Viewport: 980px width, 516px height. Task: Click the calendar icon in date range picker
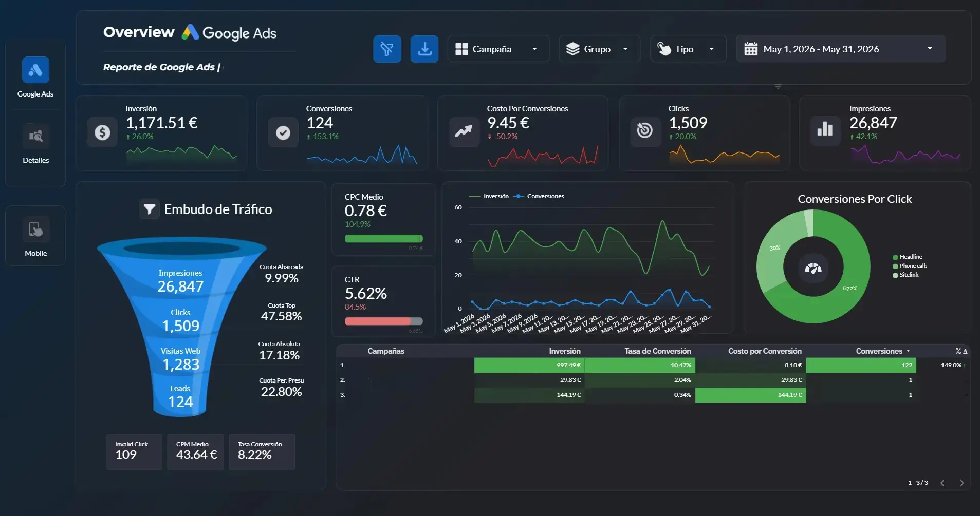(x=751, y=49)
